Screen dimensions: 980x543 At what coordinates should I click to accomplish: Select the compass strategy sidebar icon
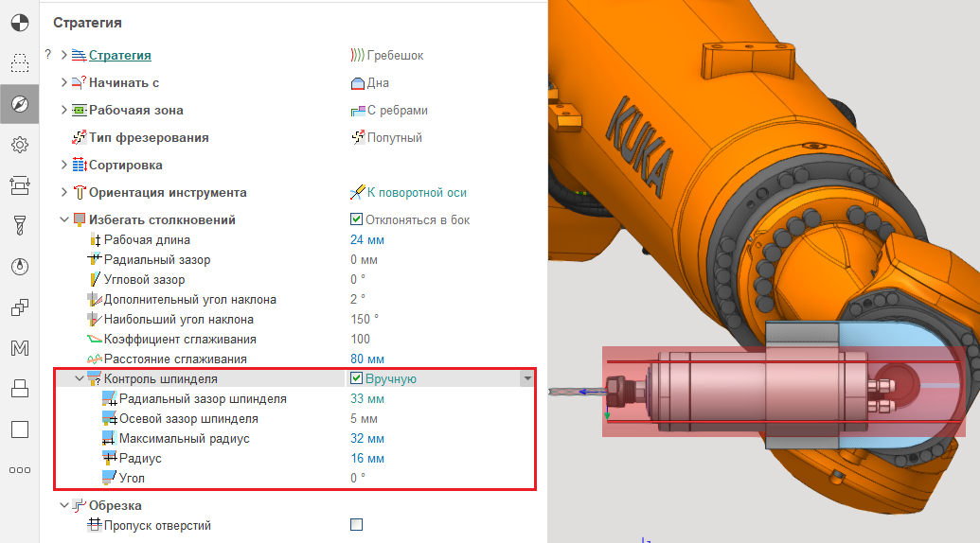(x=19, y=104)
